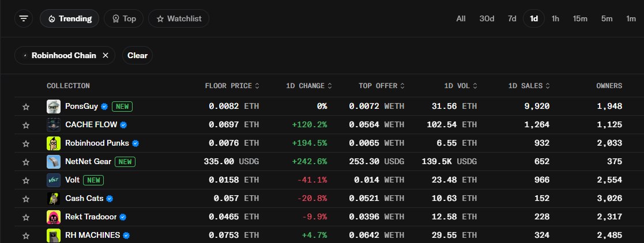
Task: Click the +242.6% change value
Action: pos(309,162)
